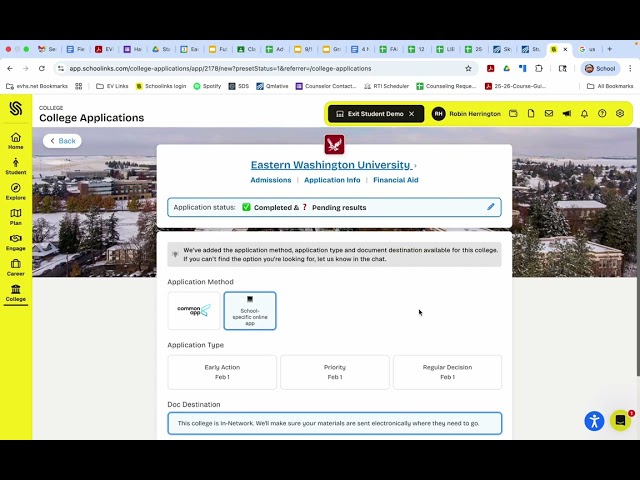Open the apps grid bookmark shortcut
The width and height of the screenshot is (640, 480).
79,86
